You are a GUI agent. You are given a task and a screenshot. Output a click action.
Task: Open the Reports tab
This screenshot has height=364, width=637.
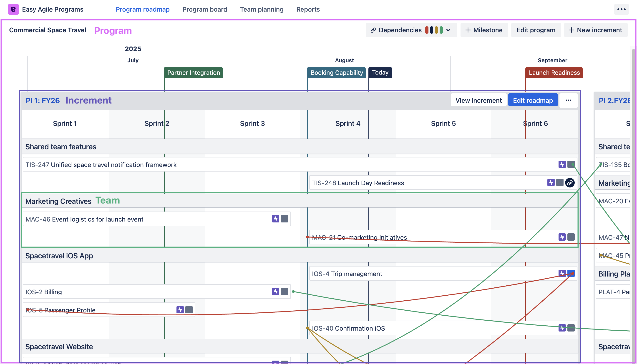pos(308,9)
